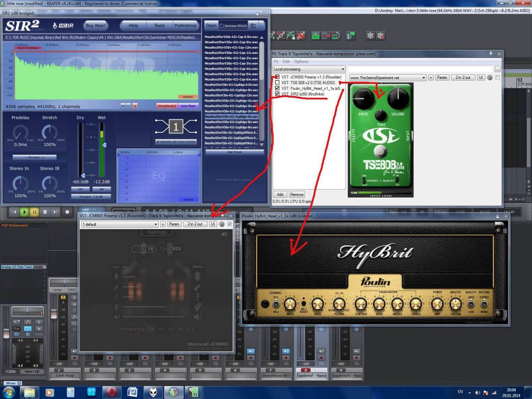The image size is (532, 399).
Task: Toggle the SIR2 Dry ON button
Action: (81, 189)
